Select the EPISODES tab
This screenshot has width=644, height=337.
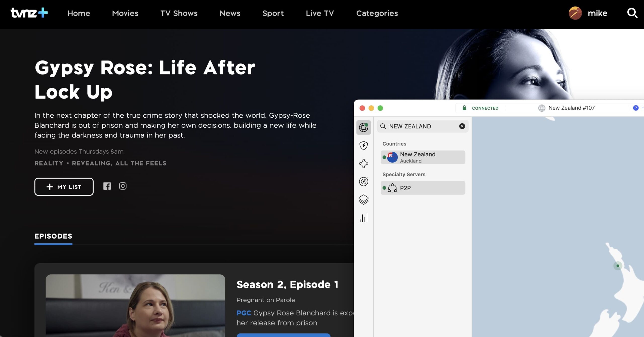pyautogui.click(x=53, y=236)
